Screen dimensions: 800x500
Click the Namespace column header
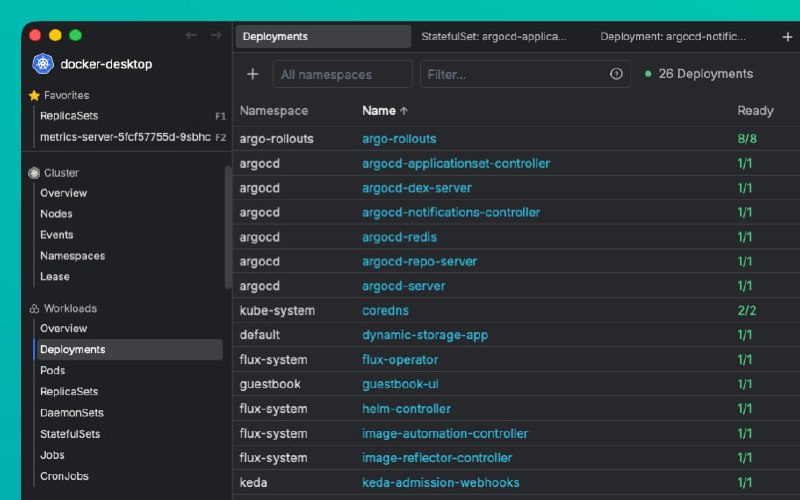[274, 111]
